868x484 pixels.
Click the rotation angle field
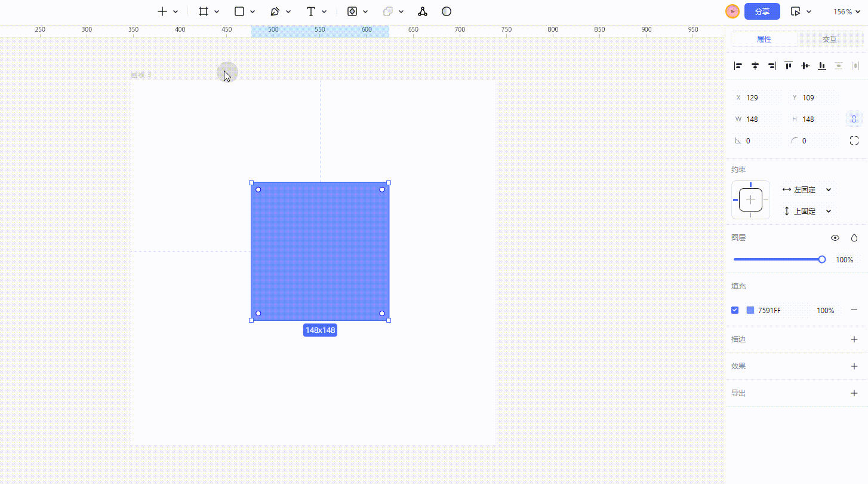757,140
